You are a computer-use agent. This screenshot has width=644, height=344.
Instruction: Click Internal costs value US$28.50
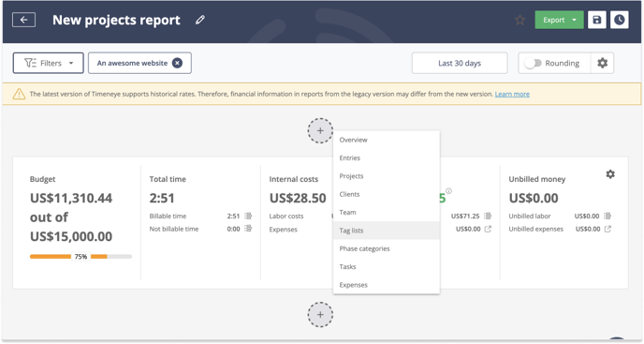(x=298, y=198)
